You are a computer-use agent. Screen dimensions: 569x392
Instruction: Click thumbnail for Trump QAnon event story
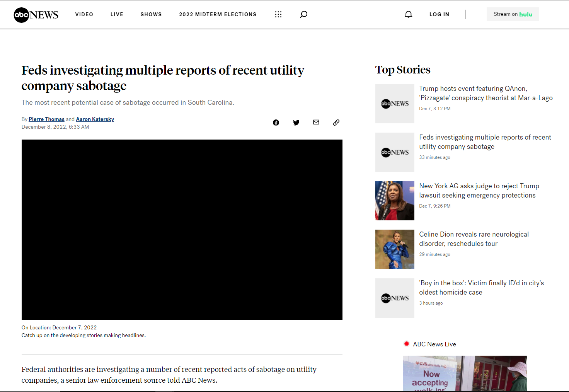pos(395,104)
